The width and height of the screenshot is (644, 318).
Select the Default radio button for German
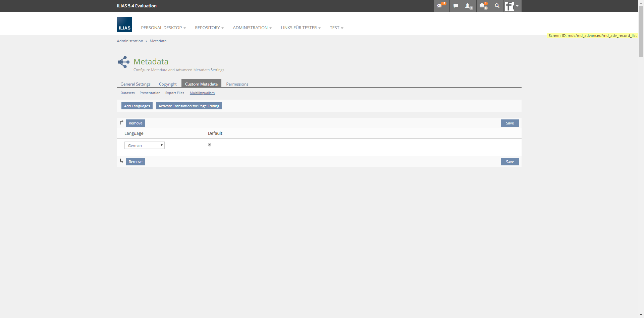point(210,145)
